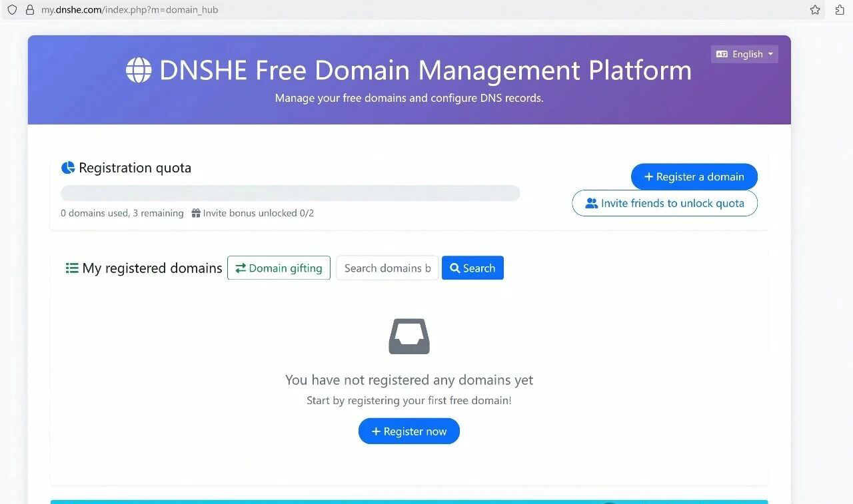Open site info via the padlock icon
This screenshot has height=504, width=853.
pyautogui.click(x=29, y=10)
